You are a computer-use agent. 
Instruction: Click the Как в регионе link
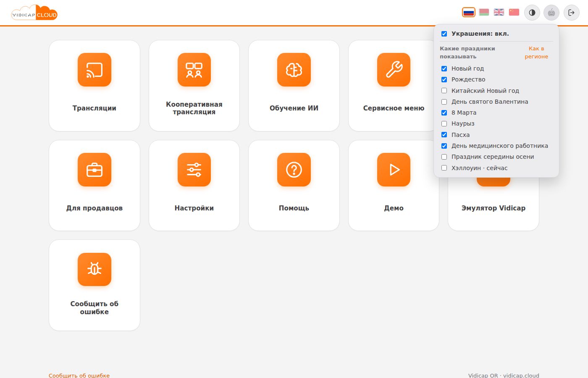(x=536, y=52)
